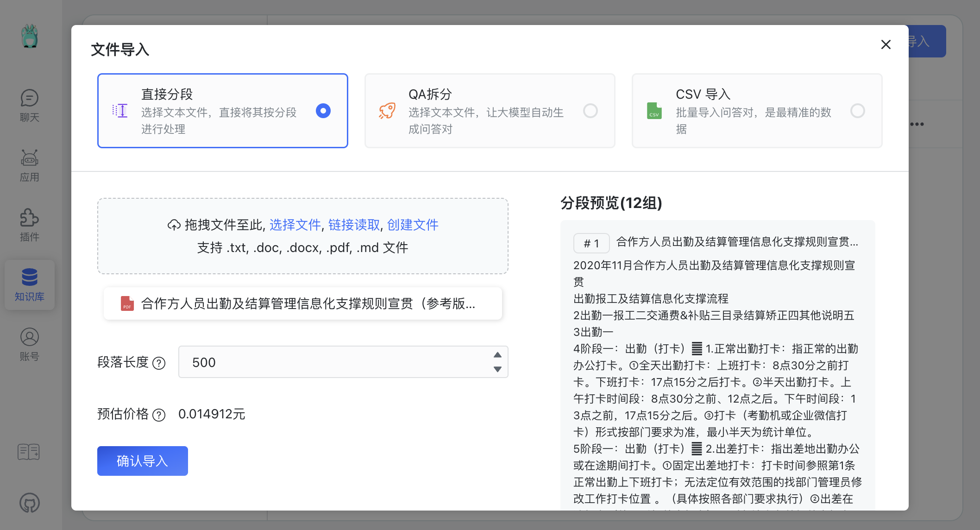Decrease paragraph length with down arrow
Image resolution: width=980 pixels, height=530 pixels.
pyautogui.click(x=497, y=369)
